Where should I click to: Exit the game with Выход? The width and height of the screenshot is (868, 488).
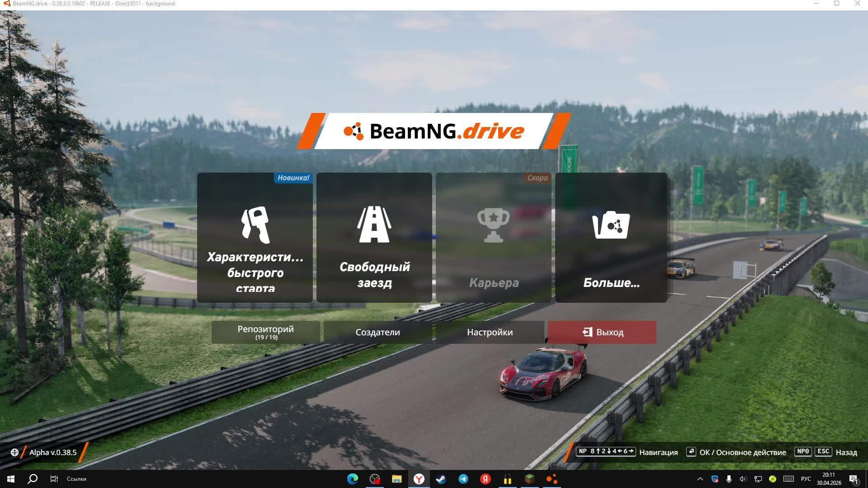click(602, 332)
